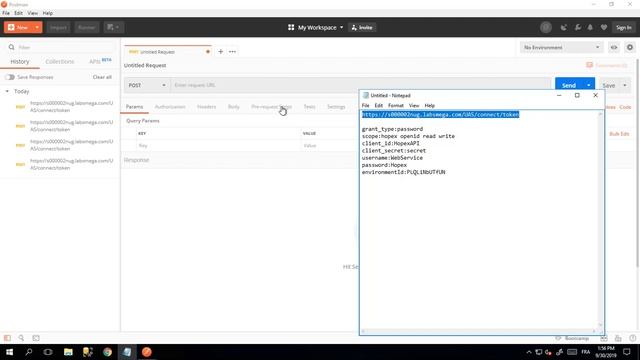Open the Help menu in Notepad
This screenshot has height=360, width=640.
(x=429, y=105)
